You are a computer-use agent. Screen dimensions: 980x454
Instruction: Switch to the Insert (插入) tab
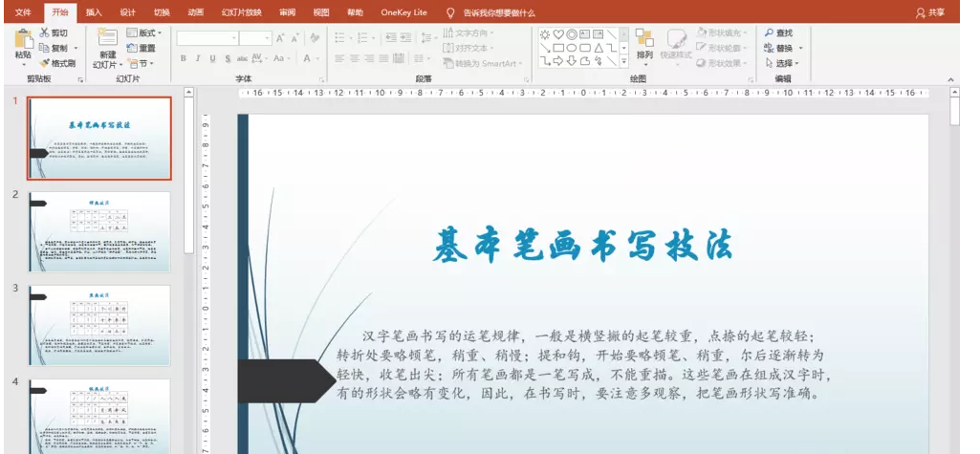[x=94, y=12]
